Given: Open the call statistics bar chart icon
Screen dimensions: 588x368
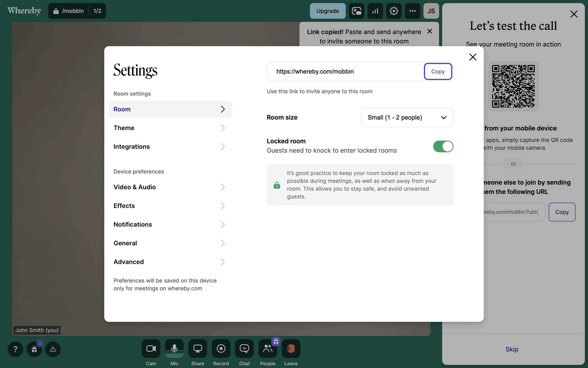Looking at the screenshot, I should coord(375,11).
